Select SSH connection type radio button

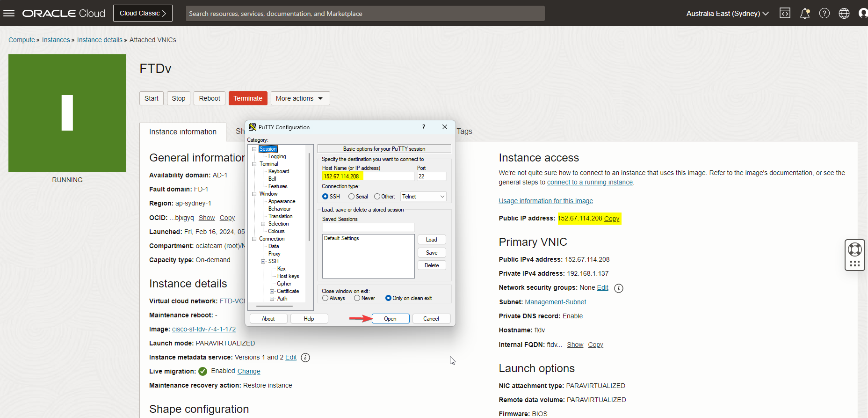325,197
